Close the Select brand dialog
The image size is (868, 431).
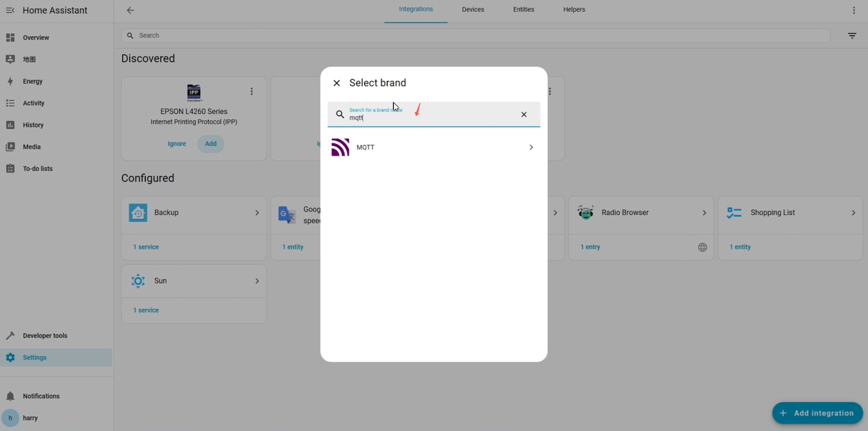[336, 83]
